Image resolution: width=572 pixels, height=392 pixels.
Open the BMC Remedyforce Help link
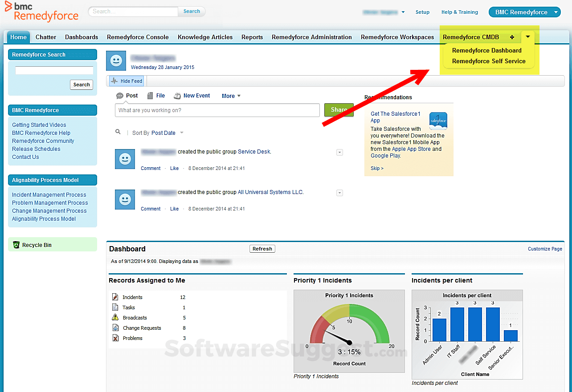click(x=41, y=133)
